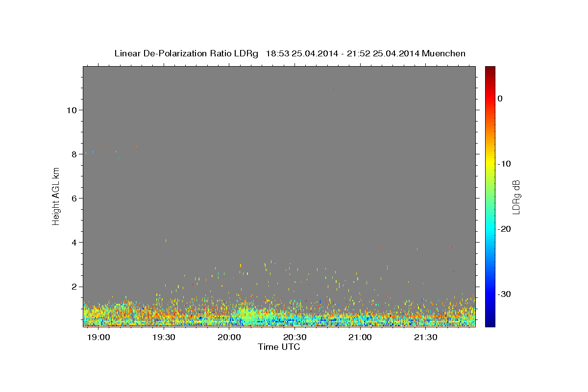Click the 19:30 time tick label
This screenshot has width=588, height=392.
164,338
